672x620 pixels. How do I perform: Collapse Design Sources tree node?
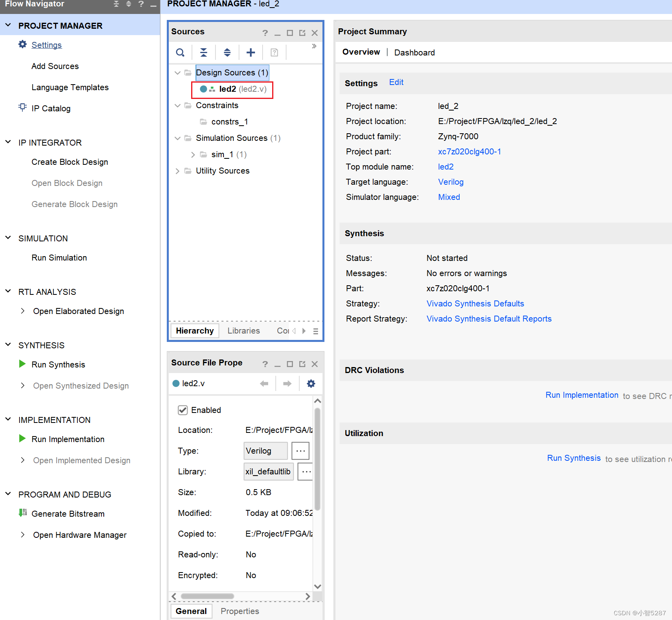[178, 73]
